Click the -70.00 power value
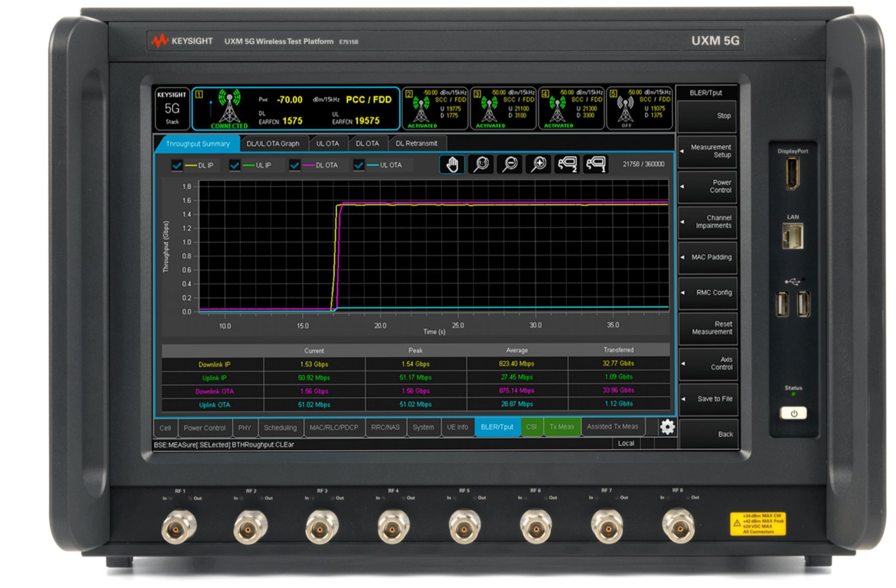This screenshot has height=588, width=896. pos(289,100)
